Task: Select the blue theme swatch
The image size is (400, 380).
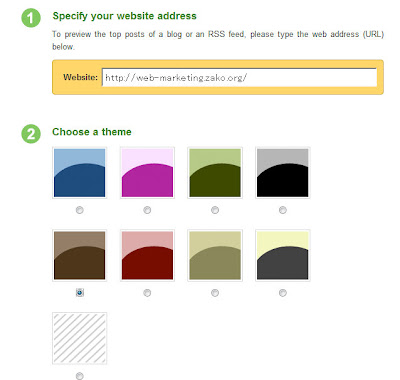Action: pos(80,173)
